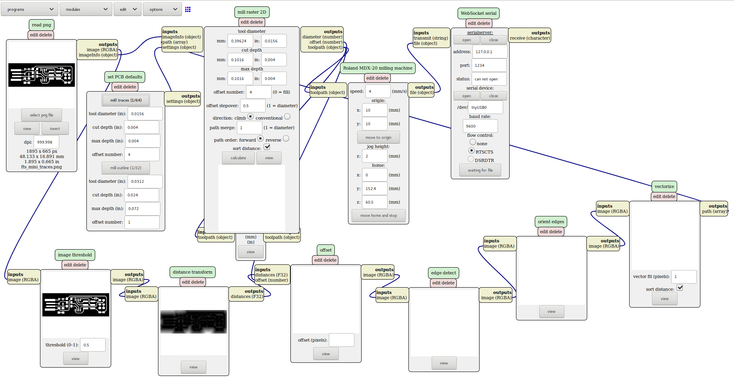Select RTSCTS flow control
This screenshot has width=734, height=378.
(x=472, y=151)
